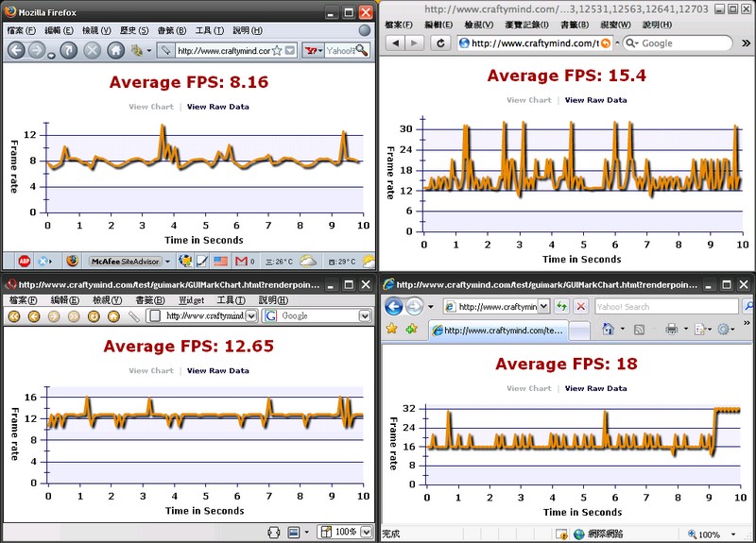Click View Raw Data in Internet Explorer
Image resolution: width=756 pixels, height=543 pixels.
tap(595, 388)
